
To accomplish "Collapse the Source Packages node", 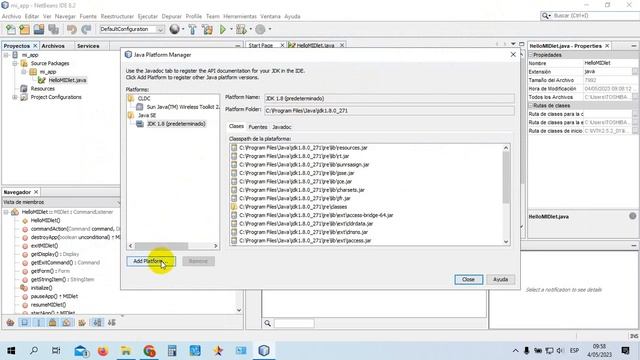I will coord(15,63).
